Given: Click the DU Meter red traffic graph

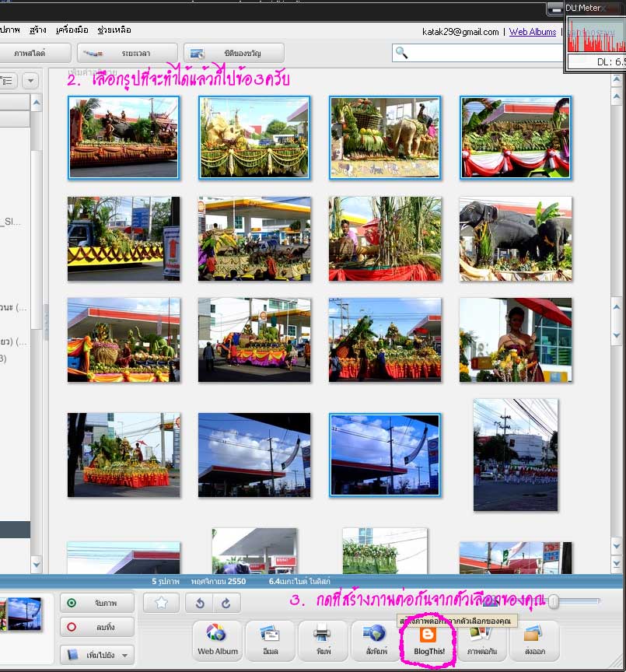Looking at the screenshot, I should pos(596,36).
